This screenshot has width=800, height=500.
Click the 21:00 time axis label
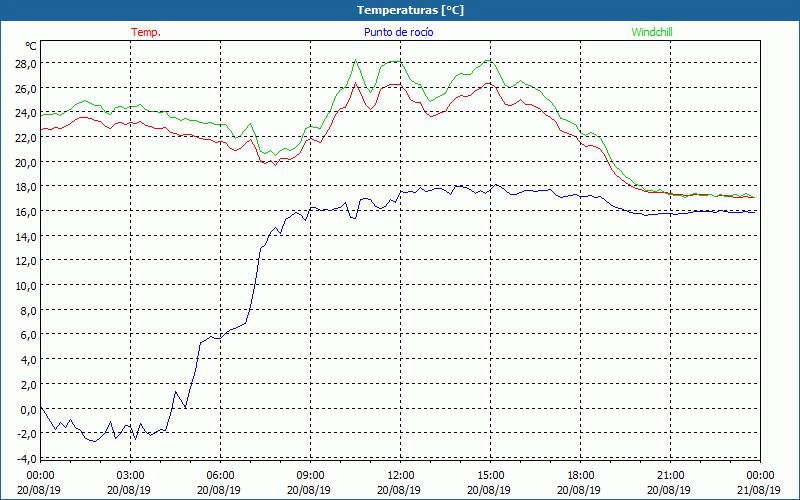coord(670,476)
